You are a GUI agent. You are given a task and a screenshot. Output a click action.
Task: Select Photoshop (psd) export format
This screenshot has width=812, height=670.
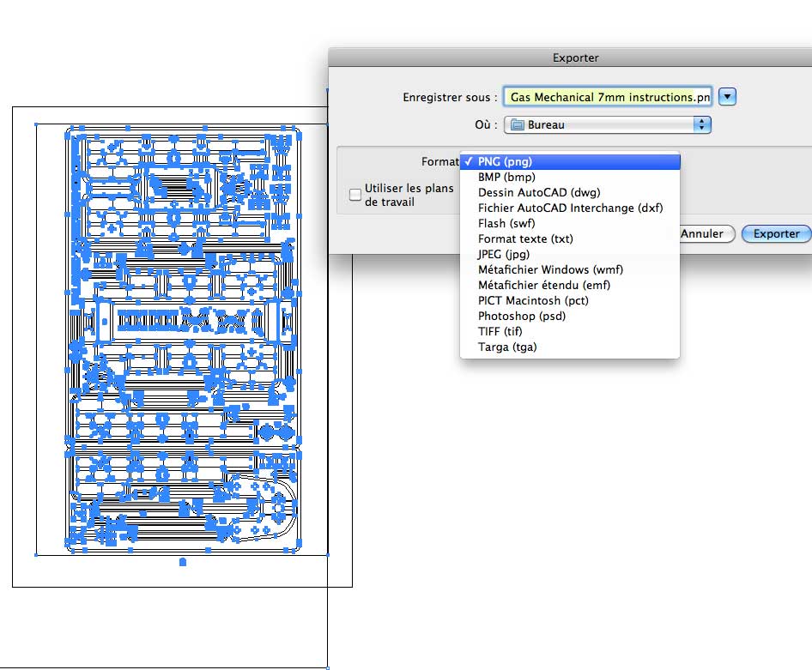pyautogui.click(x=570, y=316)
